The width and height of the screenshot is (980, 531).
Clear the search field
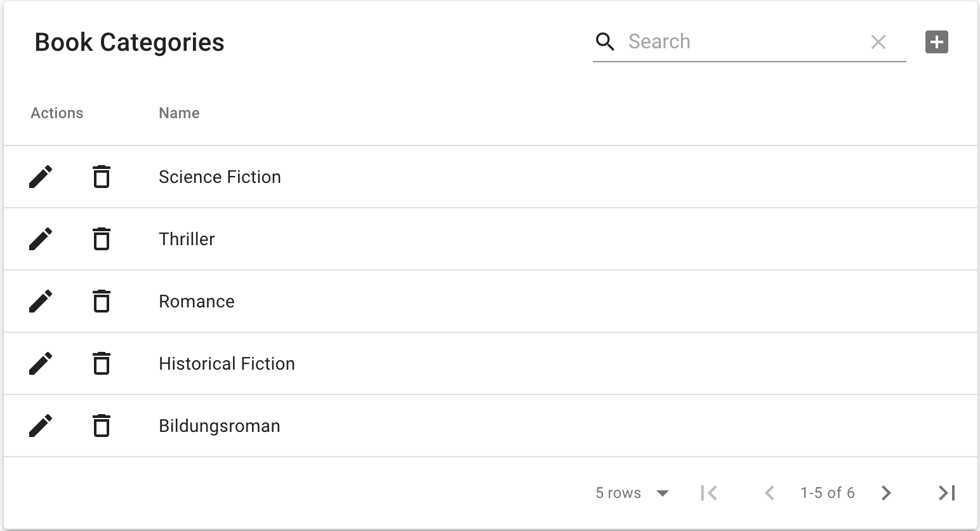point(878,42)
